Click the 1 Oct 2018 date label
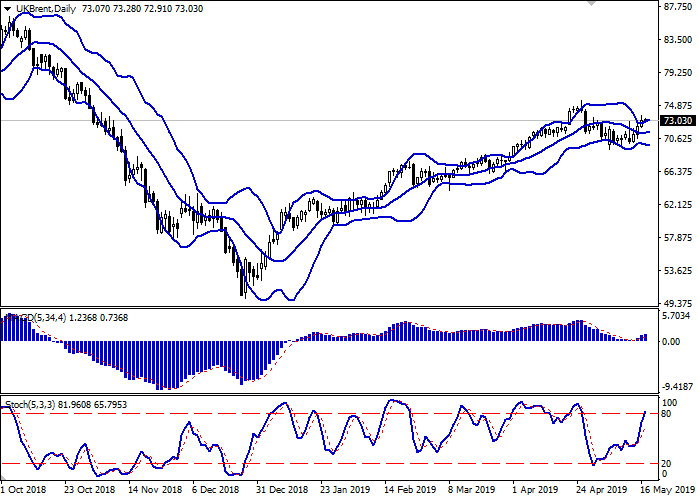698x500 pixels. pyautogui.click(x=24, y=491)
